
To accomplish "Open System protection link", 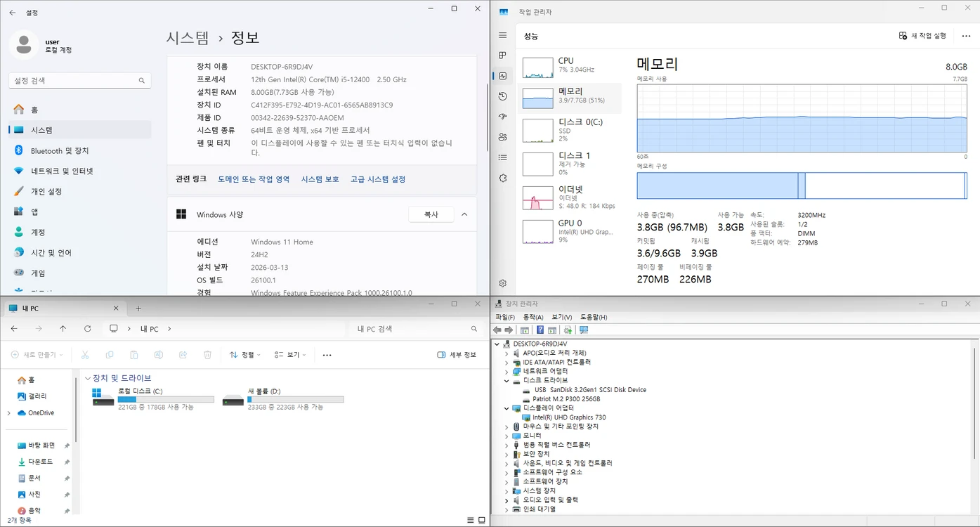I will [x=320, y=179].
